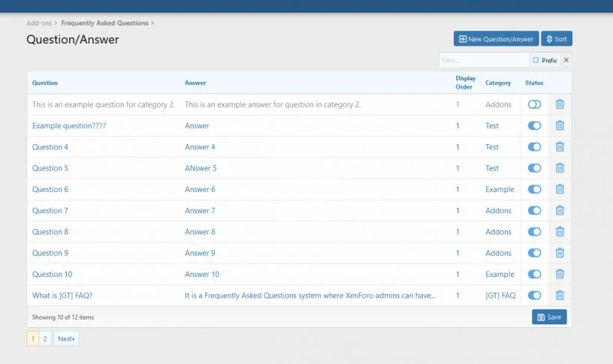The width and height of the screenshot is (613, 364).
Task: Click the Next page button
Action: coord(66,339)
